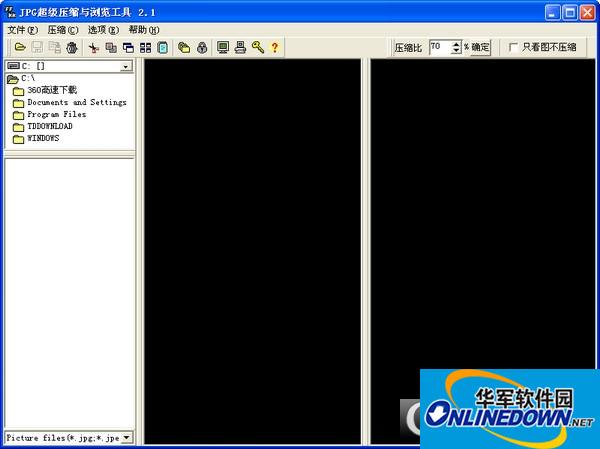Open the 帮助(H) menu

point(144,30)
